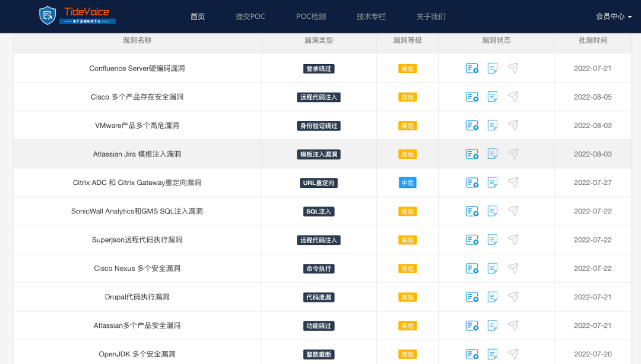Go to the POC检测 page
This screenshot has width=641, height=364.
(311, 17)
